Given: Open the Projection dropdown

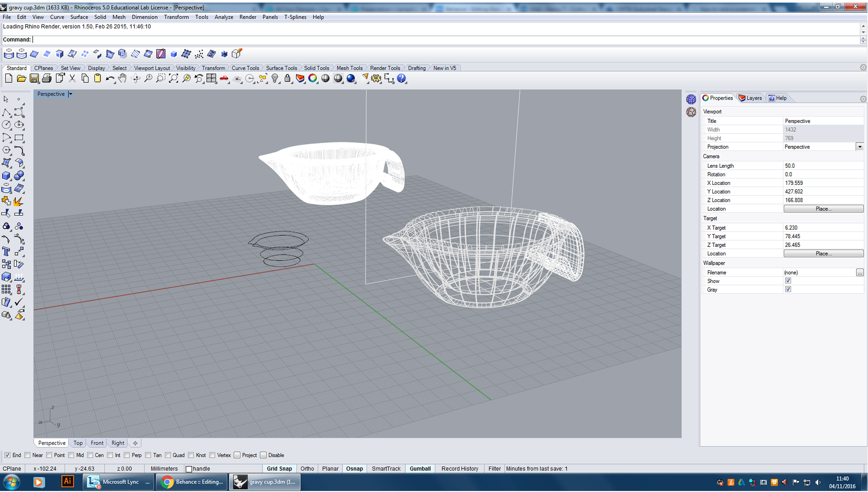Looking at the screenshot, I should tap(860, 147).
